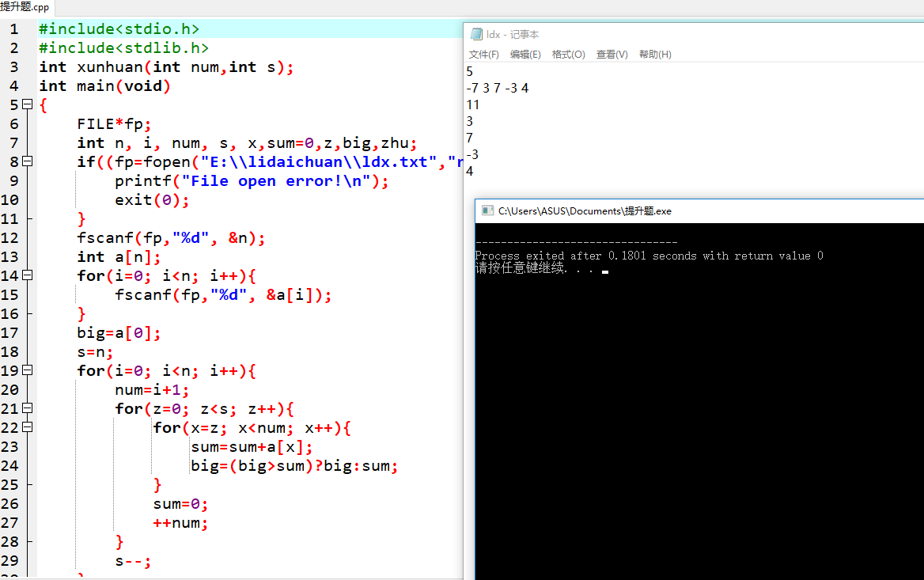
Task: Select the 提升题.cpp editor tab
Action: click(x=25, y=7)
